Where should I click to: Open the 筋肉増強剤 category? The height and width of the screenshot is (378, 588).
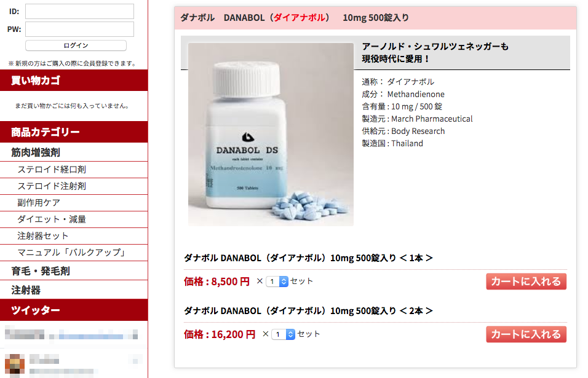pos(36,152)
